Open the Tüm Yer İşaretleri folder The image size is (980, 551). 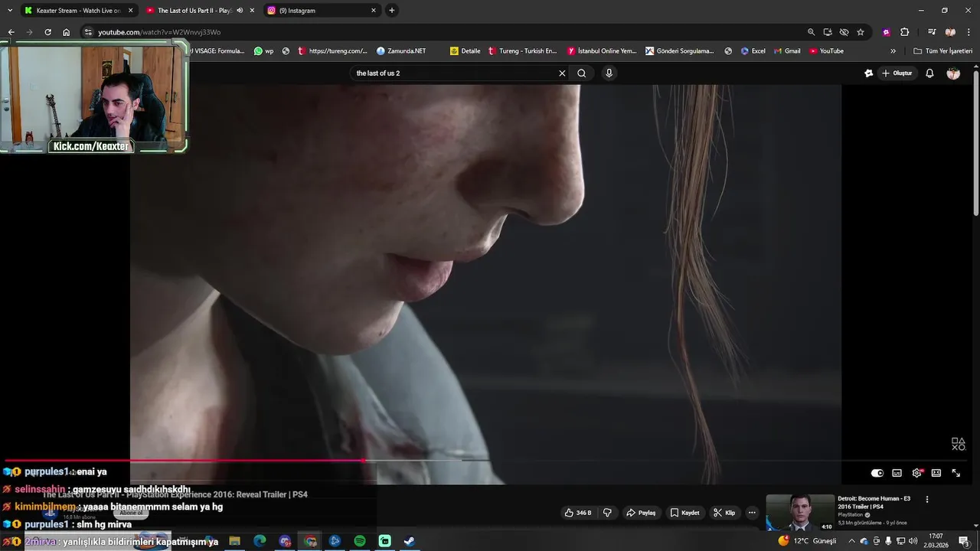[x=942, y=51]
